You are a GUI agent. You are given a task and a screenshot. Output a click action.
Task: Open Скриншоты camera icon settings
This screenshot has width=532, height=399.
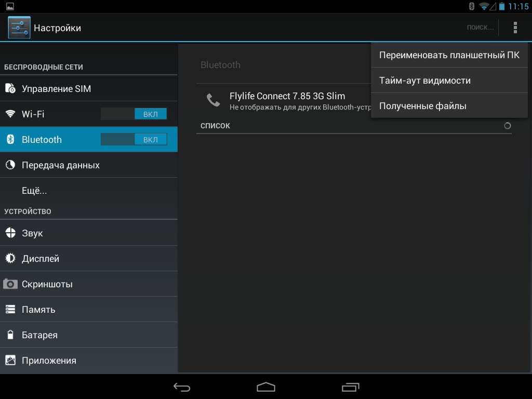[10, 284]
